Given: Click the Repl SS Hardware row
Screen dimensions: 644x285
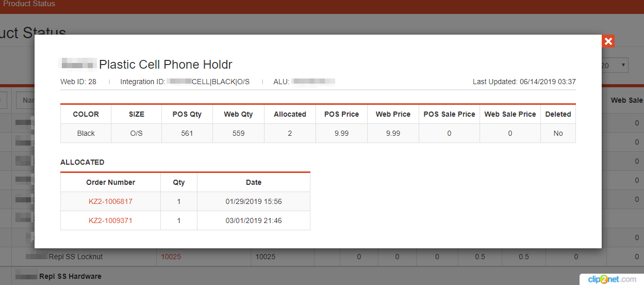Looking at the screenshot, I should [70, 276].
